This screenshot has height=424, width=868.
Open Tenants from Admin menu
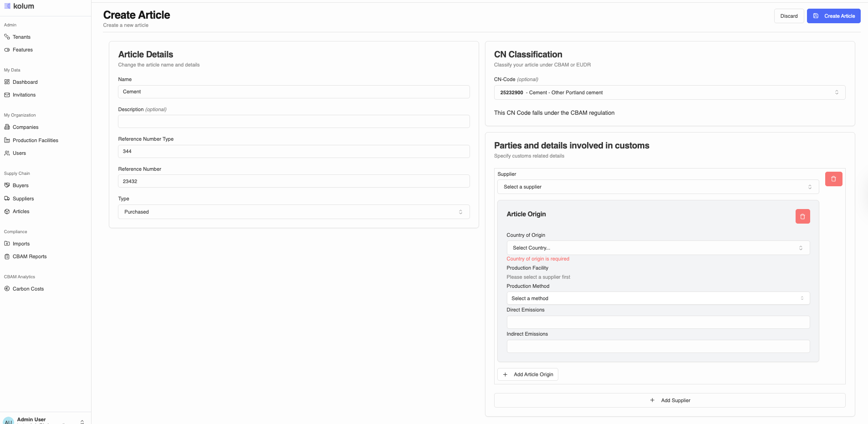tap(21, 37)
